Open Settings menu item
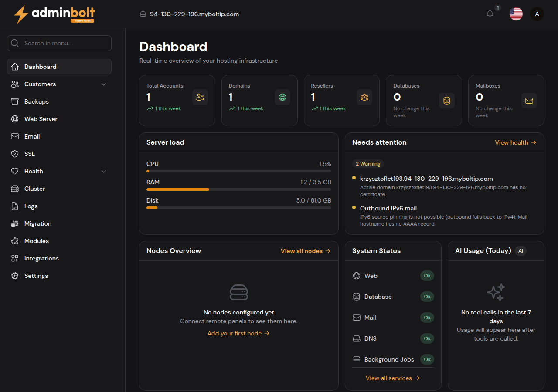The height and width of the screenshot is (392, 558). [59, 276]
